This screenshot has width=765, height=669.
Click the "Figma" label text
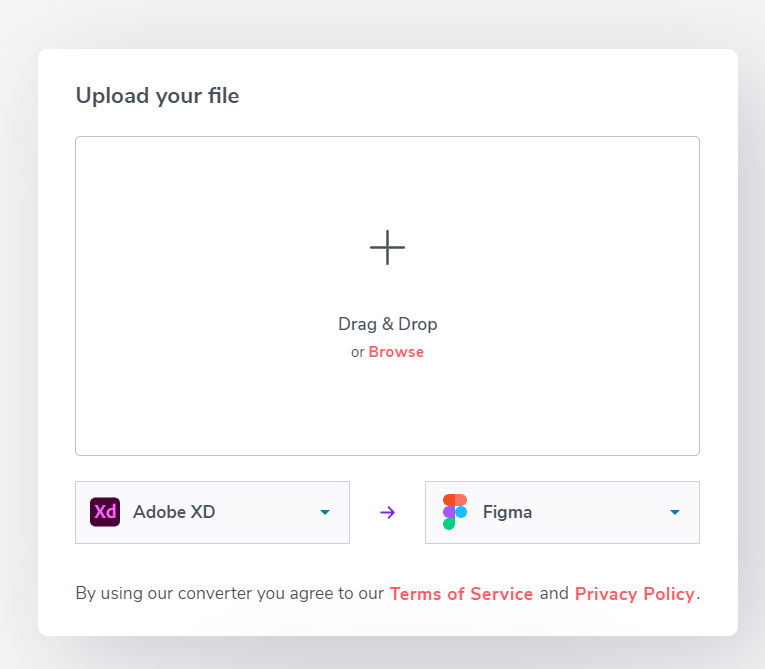(507, 512)
